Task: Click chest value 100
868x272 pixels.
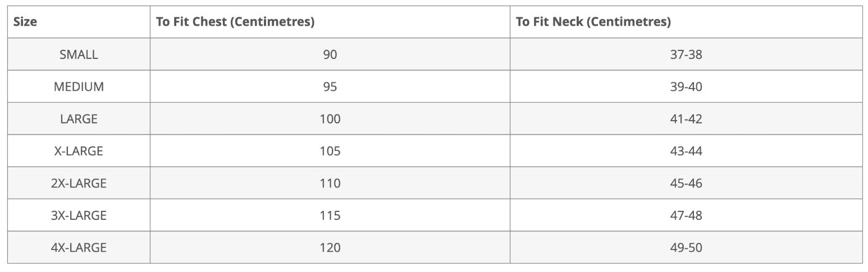Action: point(330,119)
